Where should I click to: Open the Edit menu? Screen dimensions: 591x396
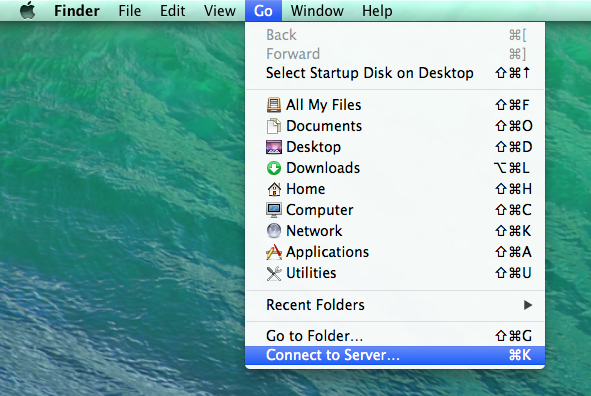172,11
